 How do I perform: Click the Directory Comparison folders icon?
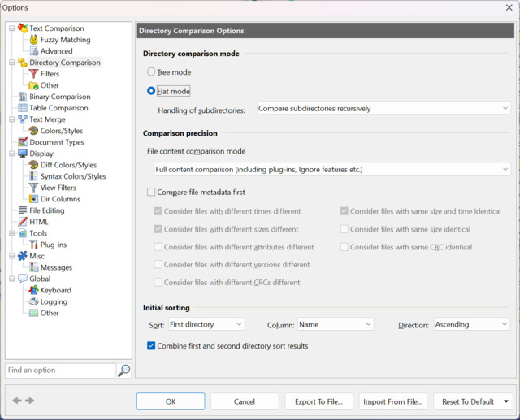23,63
